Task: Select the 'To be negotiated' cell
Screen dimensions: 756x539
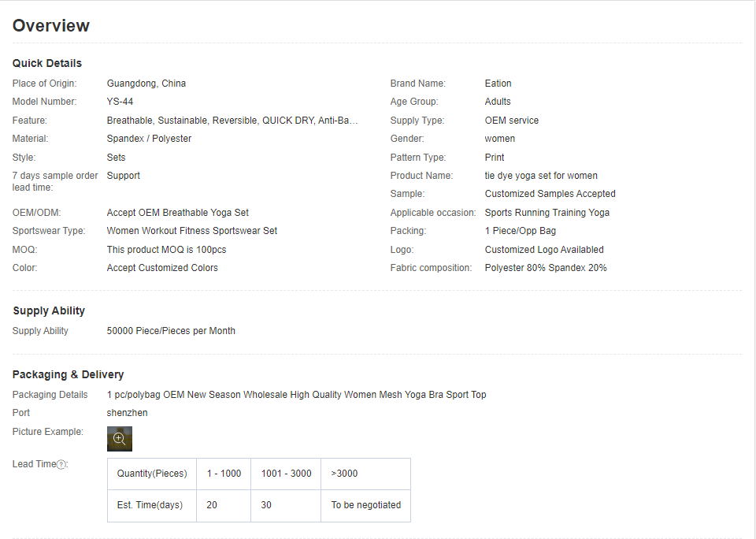Action: click(366, 506)
